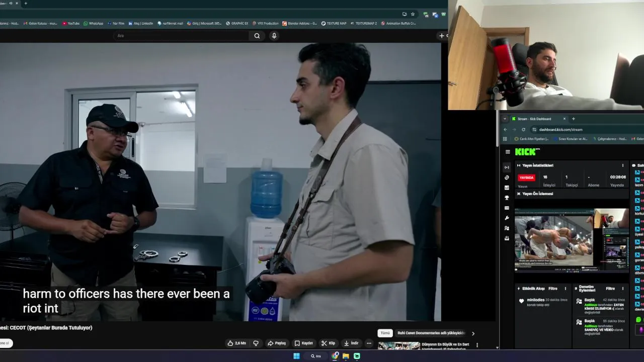Open the Kick apps grid in bookmarks bar
644x362 pixels.
click(x=505, y=139)
